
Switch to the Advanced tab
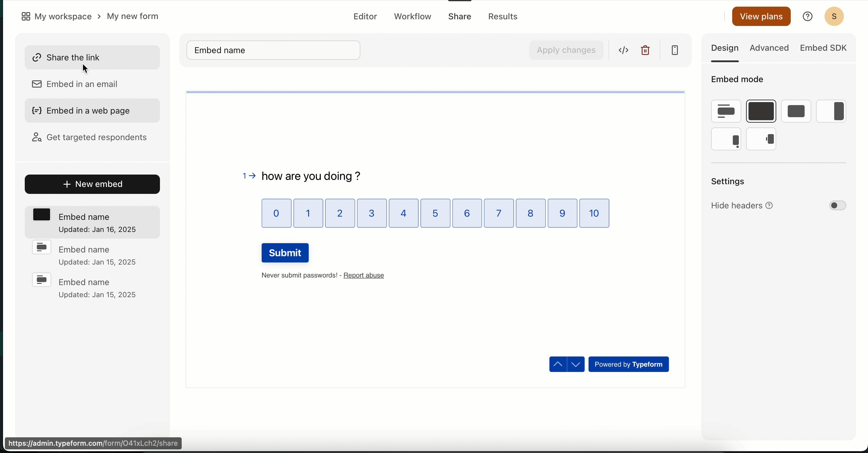pyautogui.click(x=769, y=48)
